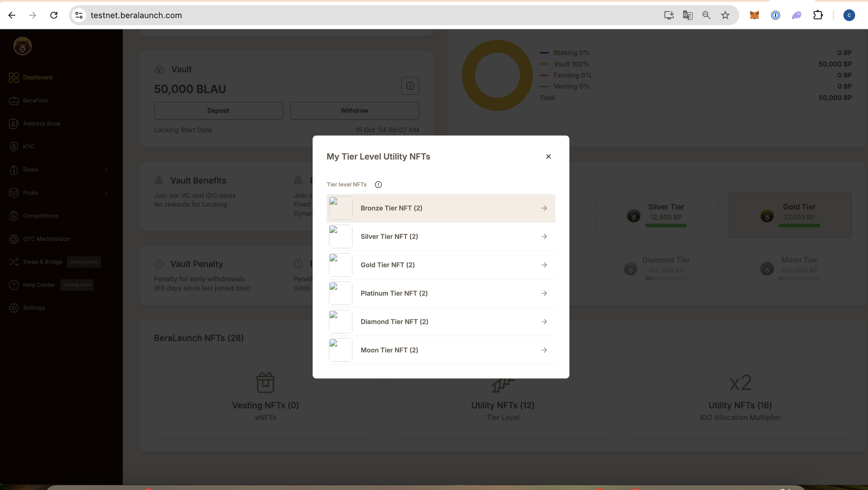The height and width of the screenshot is (490, 868).
Task: Click the info icon beside Tier level NFTs
Action: [x=378, y=184]
